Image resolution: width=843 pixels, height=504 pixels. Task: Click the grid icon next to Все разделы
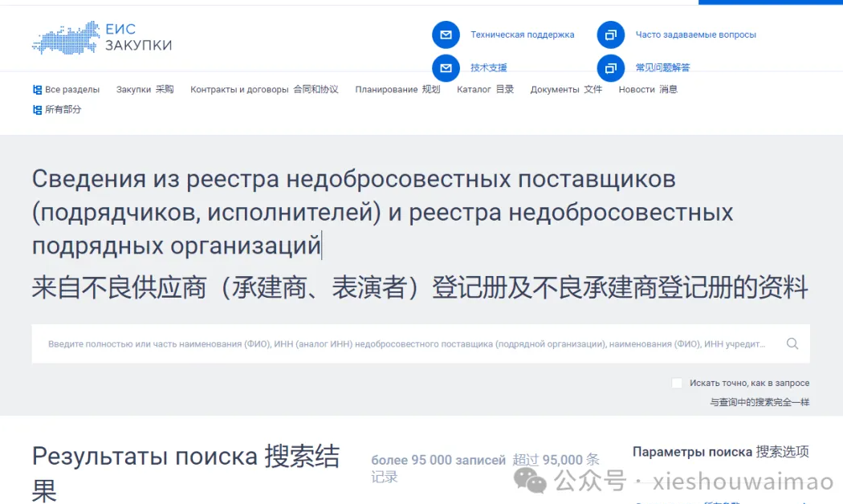point(37,90)
